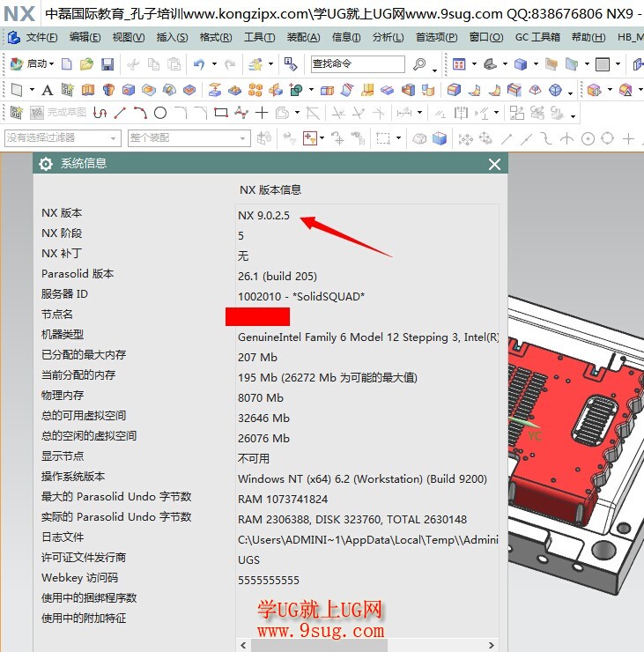644x652 pixels.
Task: Toggle the arc center snap option
Action: [588, 138]
